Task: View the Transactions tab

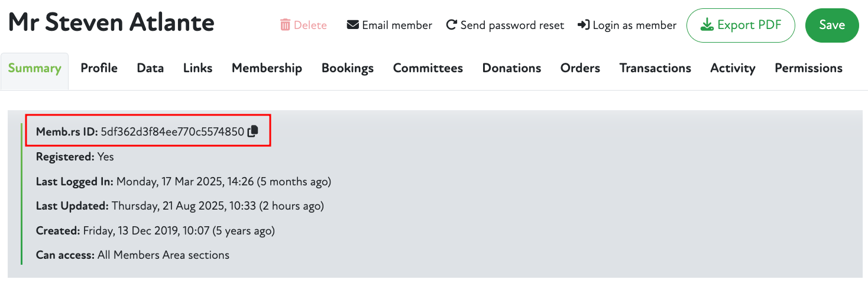Action: pos(655,68)
